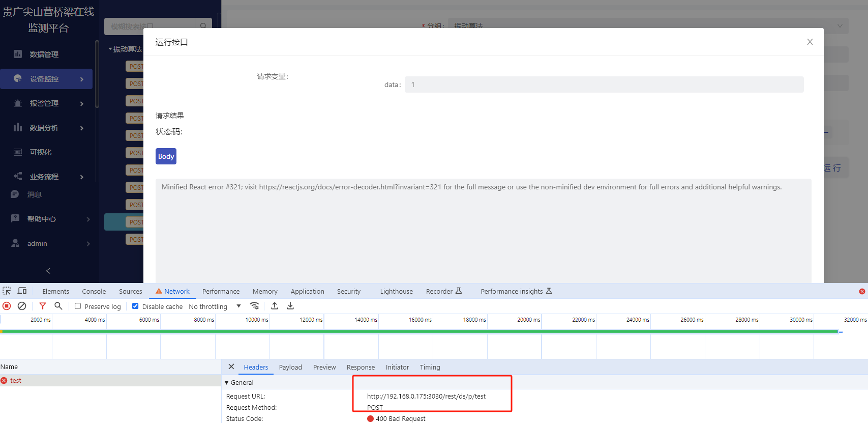868x423 pixels.
Task: Click the 12000 ms timeline marker
Action: (311, 320)
